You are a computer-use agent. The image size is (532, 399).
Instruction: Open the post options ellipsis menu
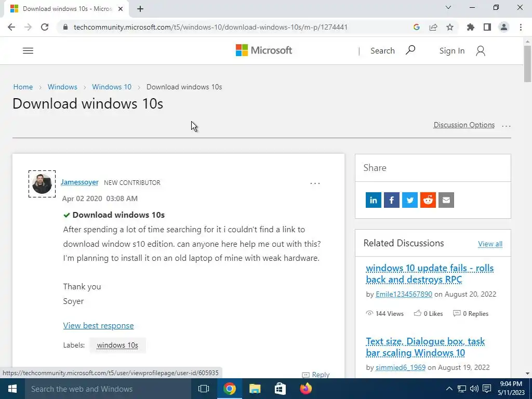[315, 183]
